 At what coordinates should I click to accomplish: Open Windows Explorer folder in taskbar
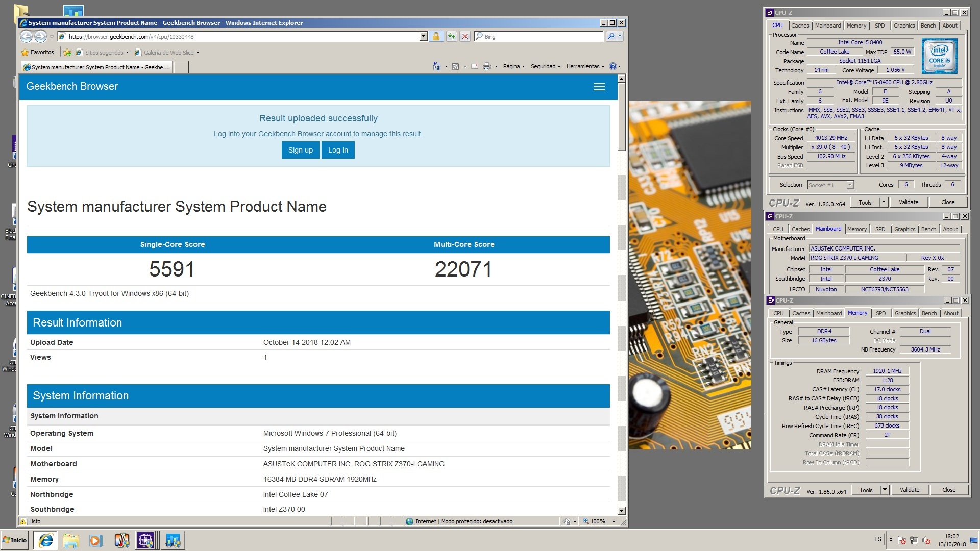[71, 540]
